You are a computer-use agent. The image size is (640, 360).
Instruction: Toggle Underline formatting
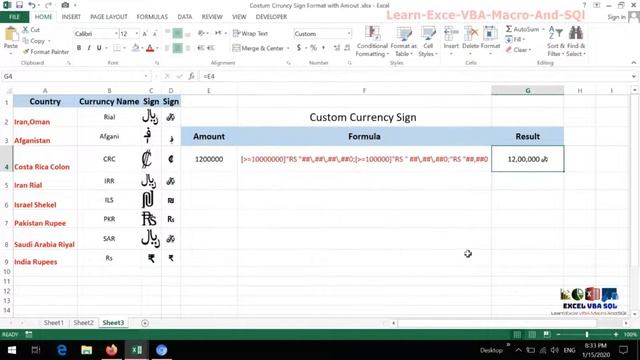99,48
